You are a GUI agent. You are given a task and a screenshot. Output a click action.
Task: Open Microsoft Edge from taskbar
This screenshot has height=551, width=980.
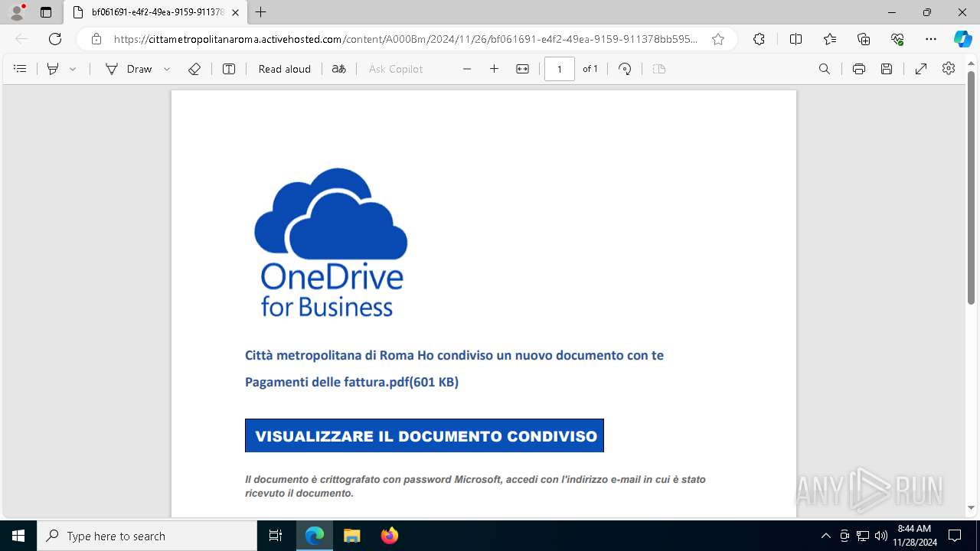315,536
